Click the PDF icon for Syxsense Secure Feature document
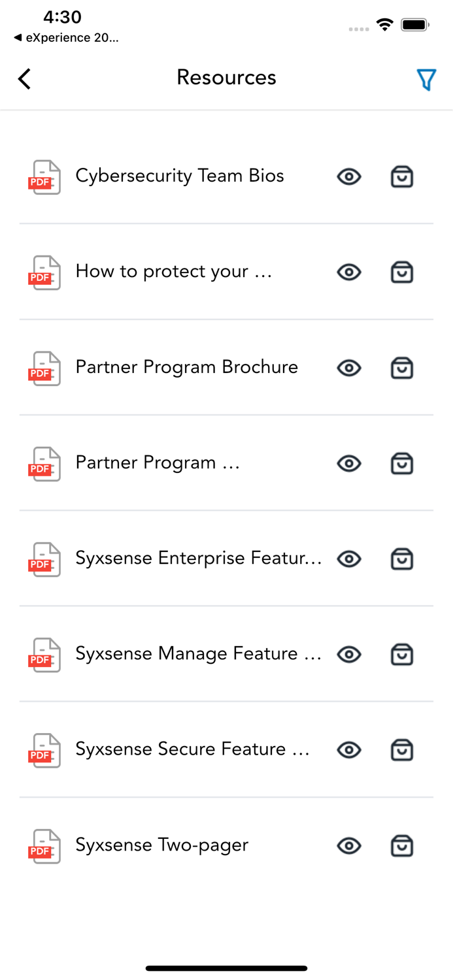 (44, 750)
